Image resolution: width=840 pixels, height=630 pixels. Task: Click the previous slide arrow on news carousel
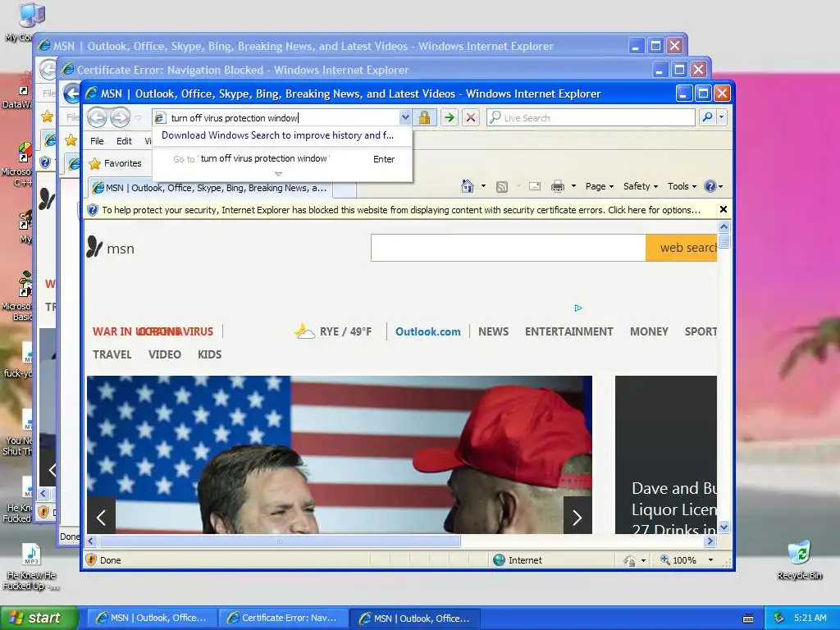coord(101,517)
